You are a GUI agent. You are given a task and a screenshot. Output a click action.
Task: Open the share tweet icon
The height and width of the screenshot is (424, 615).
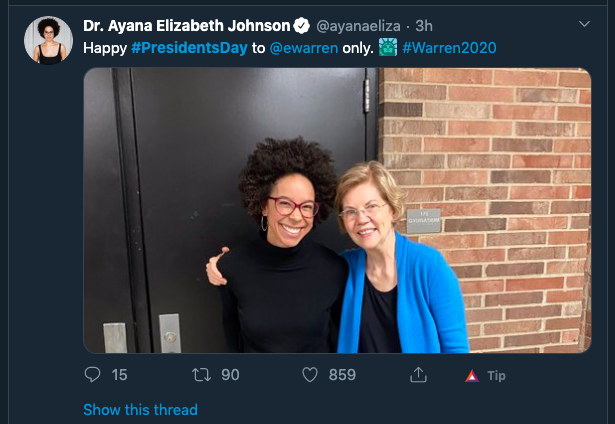tap(418, 374)
